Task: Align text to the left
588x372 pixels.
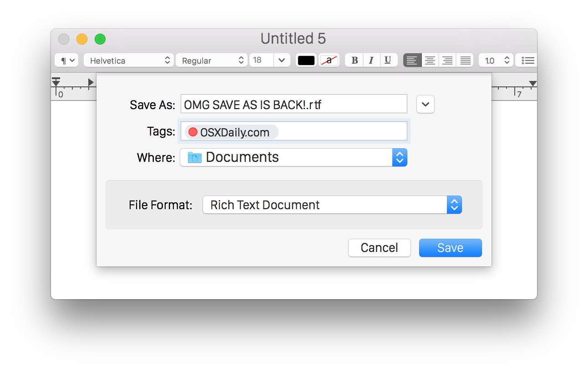Action: [x=412, y=60]
